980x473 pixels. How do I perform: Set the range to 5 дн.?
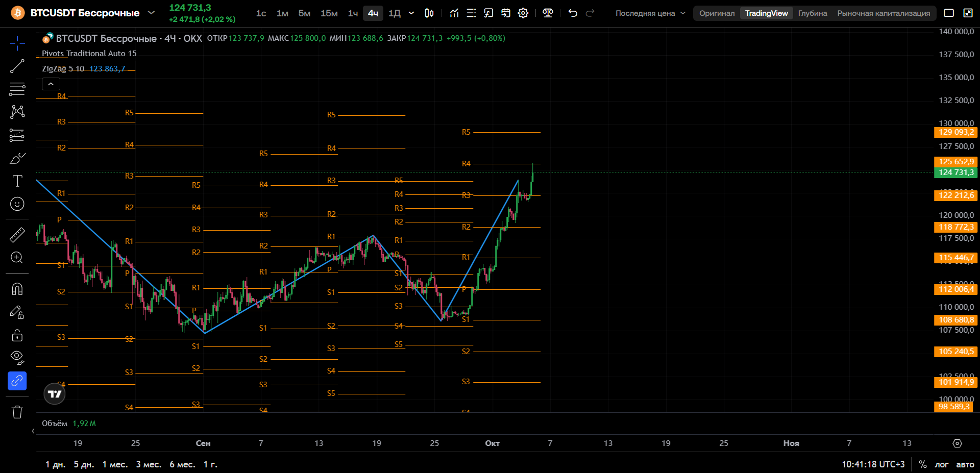click(84, 464)
